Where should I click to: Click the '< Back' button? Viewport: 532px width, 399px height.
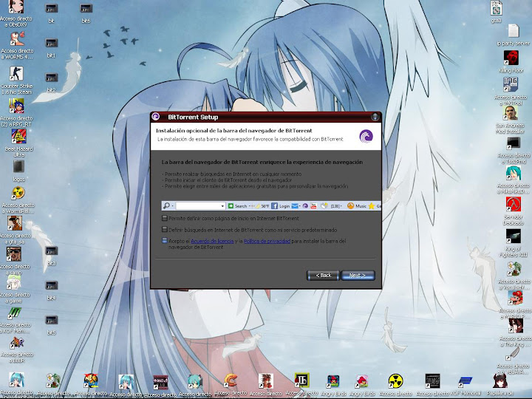tap(323, 275)
